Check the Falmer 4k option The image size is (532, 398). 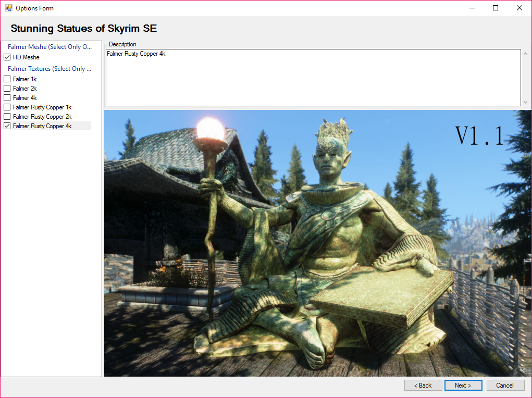(7, 98)
